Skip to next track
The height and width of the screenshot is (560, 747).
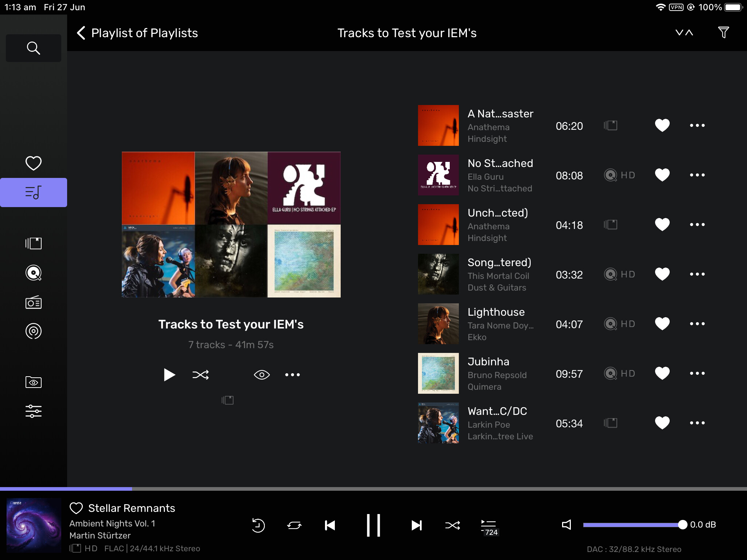point(416,525)
